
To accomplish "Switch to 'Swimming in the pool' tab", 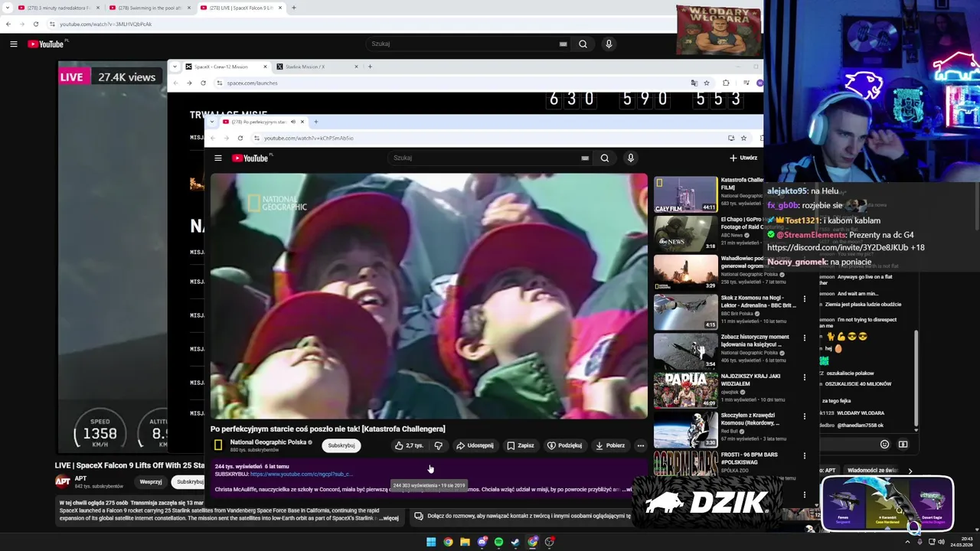I will 150,8.
